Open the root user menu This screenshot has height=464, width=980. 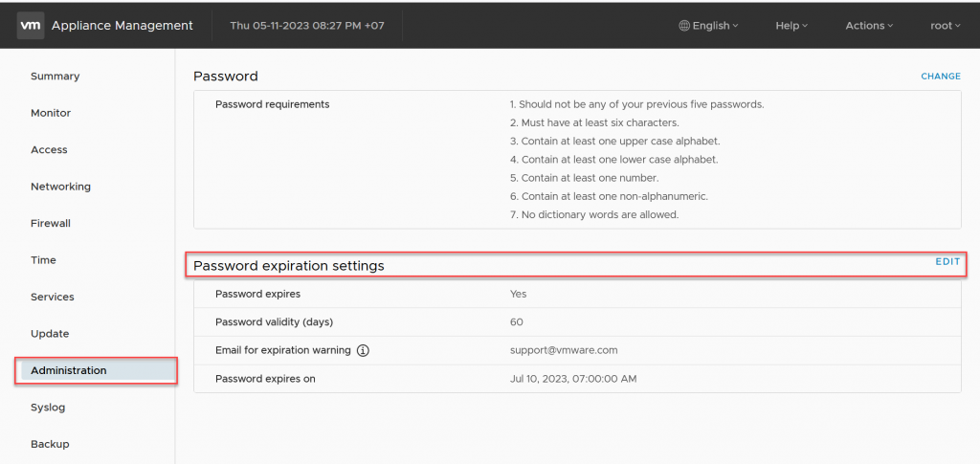(x=945, y=26)
